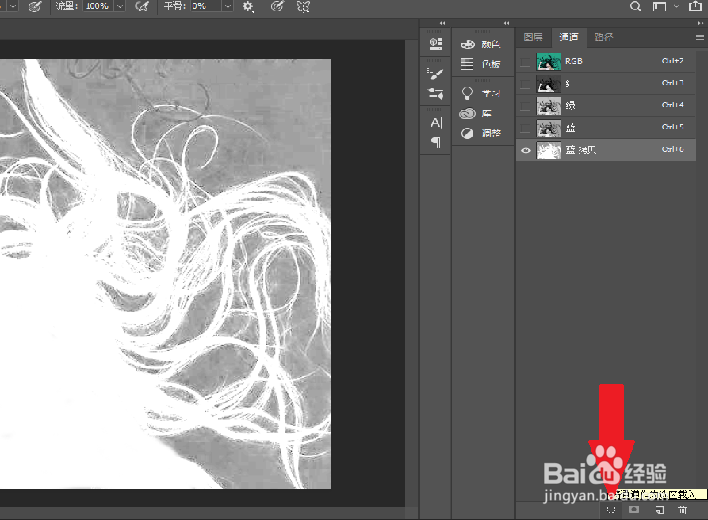Image resolution: width=708 pixels, height=520 pixels.
Task: Load channel as selection icon
Action: (611, 510)
